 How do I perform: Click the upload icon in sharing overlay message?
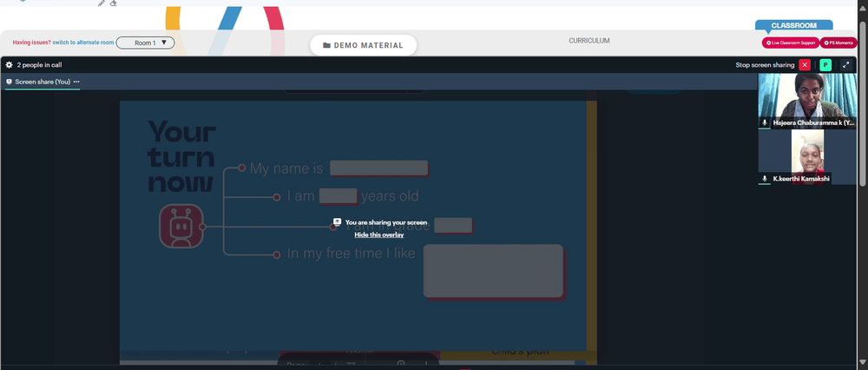tap(337, 221)
